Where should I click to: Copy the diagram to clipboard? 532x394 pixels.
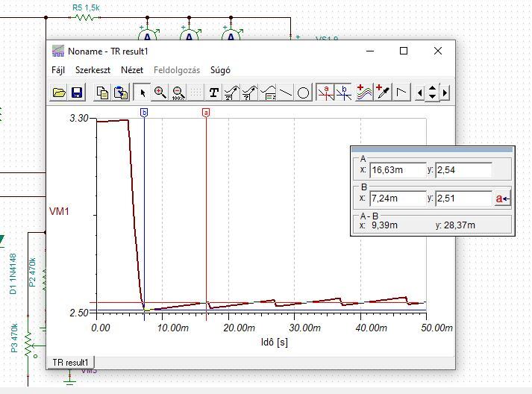(x=102, y=93)
